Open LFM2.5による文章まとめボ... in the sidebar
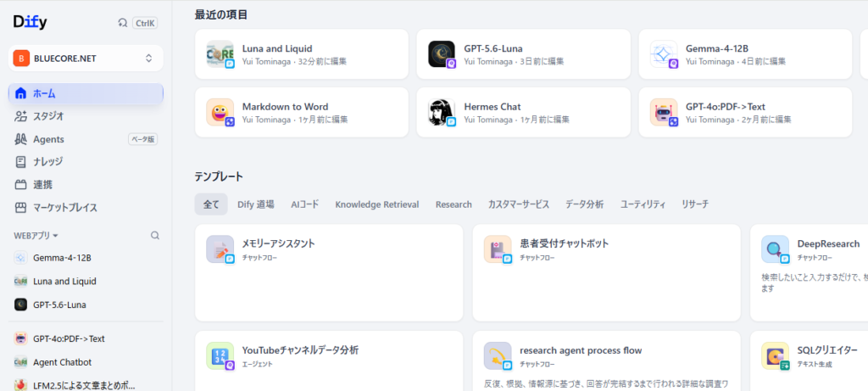The image size is (868, 391). pos(86,385)
